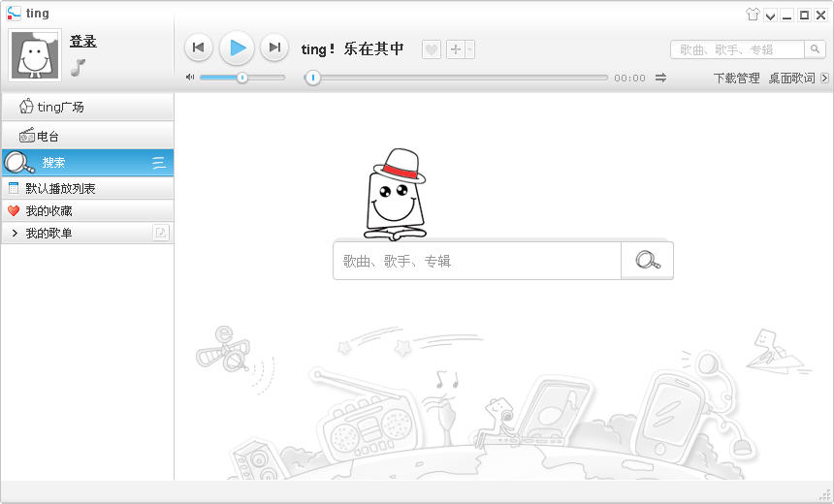The height and width of the screenshot is (504, 834).
Task: Open 我的收藏 favorites list
Action: tap(87, 211)
